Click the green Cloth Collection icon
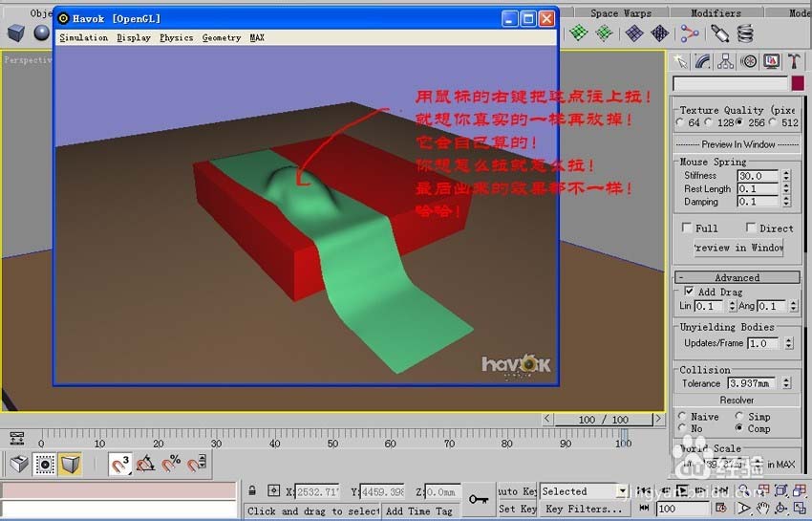This screenshot has width=812, height=521. pos(579,33)
